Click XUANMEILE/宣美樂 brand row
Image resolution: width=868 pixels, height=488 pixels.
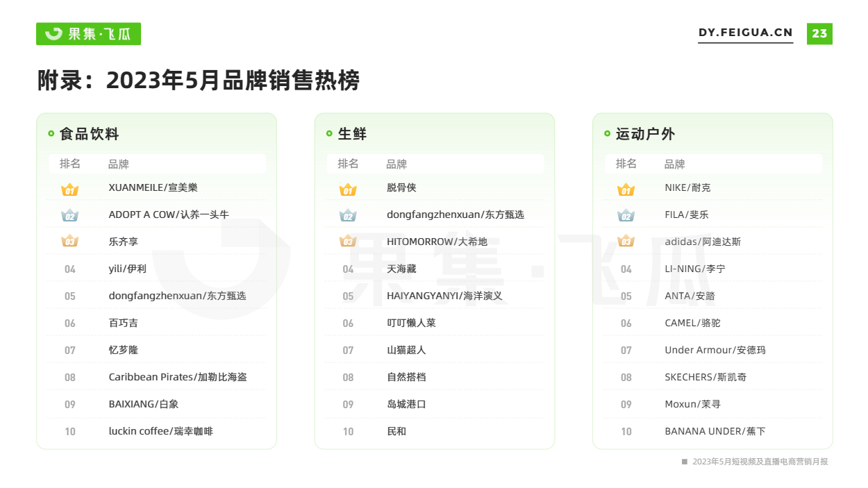click(x=153, y=187)
